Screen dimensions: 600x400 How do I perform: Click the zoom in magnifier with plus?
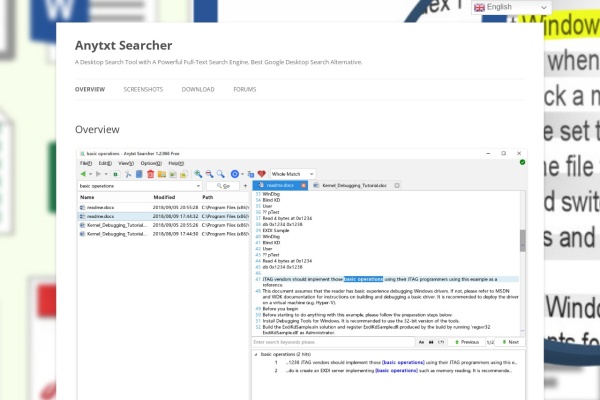[x=198, y=174]
